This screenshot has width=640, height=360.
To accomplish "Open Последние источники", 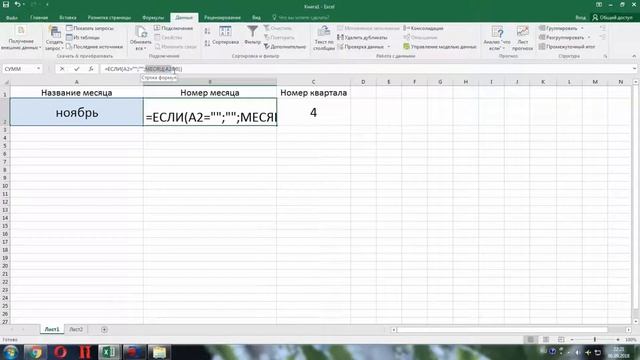I will tap(94, 47).
